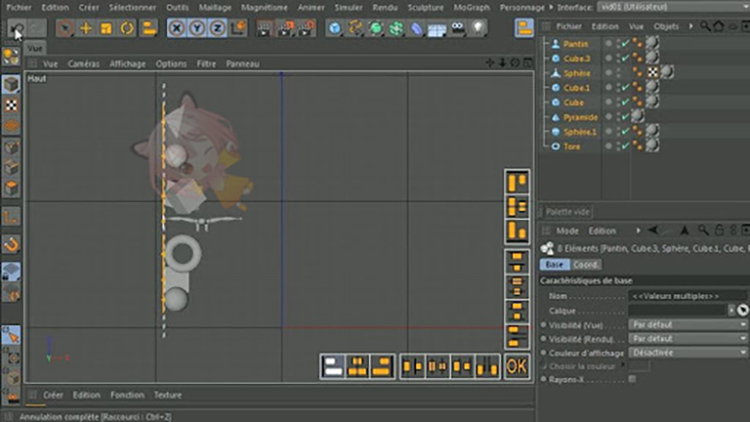Expand more Object Manager menus arrow
Screen dimensions: 750x422
[691, 26]
